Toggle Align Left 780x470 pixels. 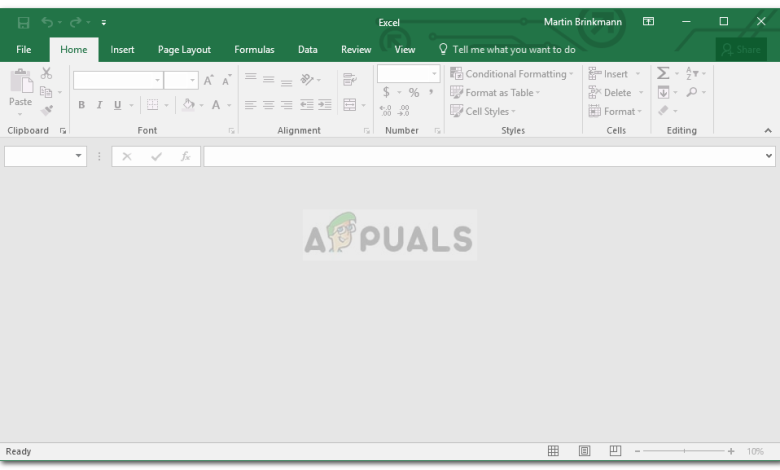point(251,104)
